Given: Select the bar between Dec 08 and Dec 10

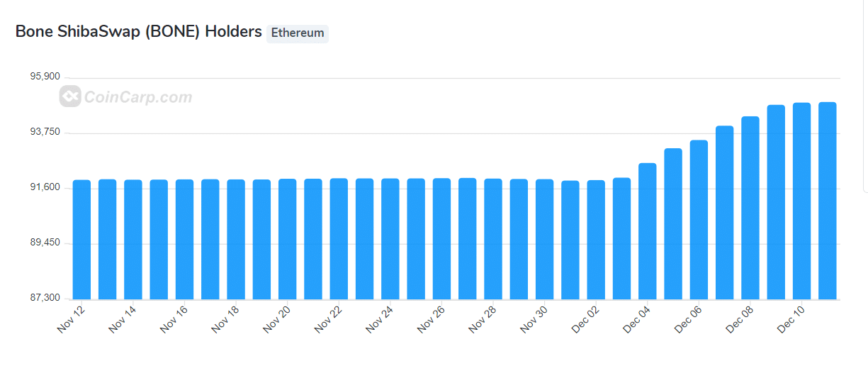Looking at the screenshot, I should [776, 202].
